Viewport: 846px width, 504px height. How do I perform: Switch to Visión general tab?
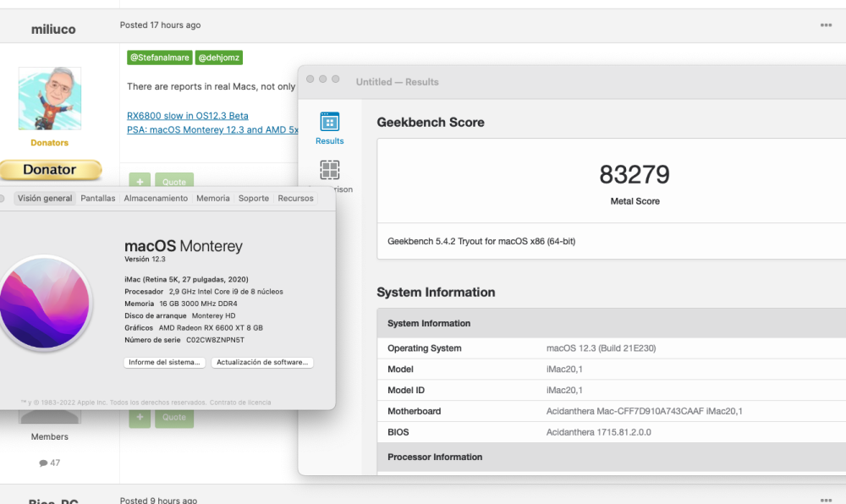click(x=45, y=199)
